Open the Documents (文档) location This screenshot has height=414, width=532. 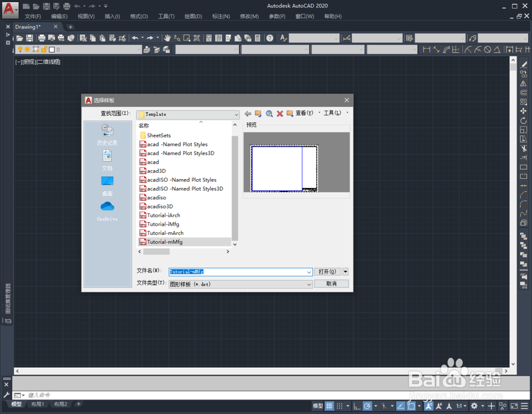(x=107, y=160)
